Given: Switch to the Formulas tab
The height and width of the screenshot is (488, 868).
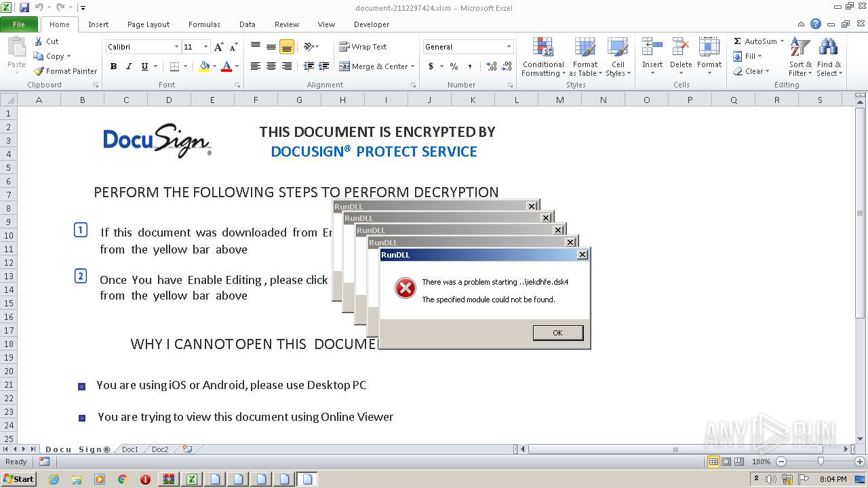Looking at the screenshot, I should click(204, 24).
